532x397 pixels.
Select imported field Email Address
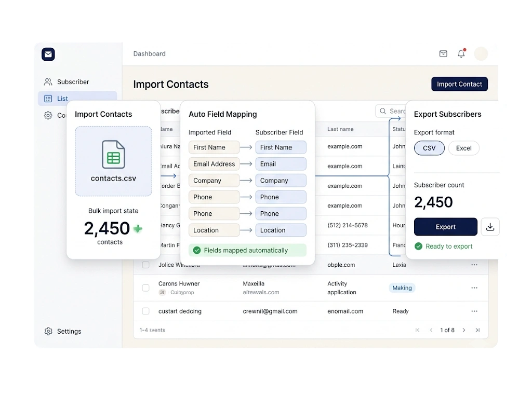tap(214, 164)
